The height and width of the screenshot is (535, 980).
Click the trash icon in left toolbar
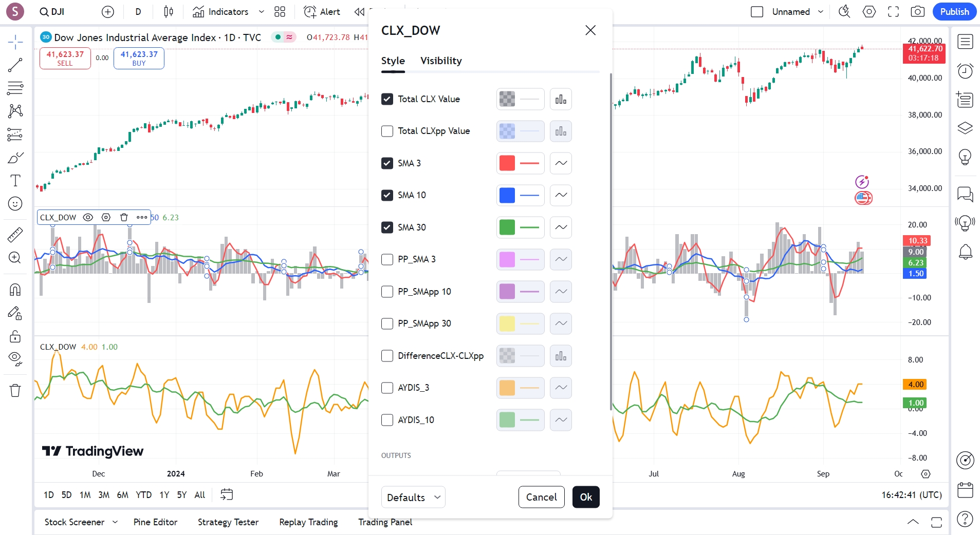15,391
